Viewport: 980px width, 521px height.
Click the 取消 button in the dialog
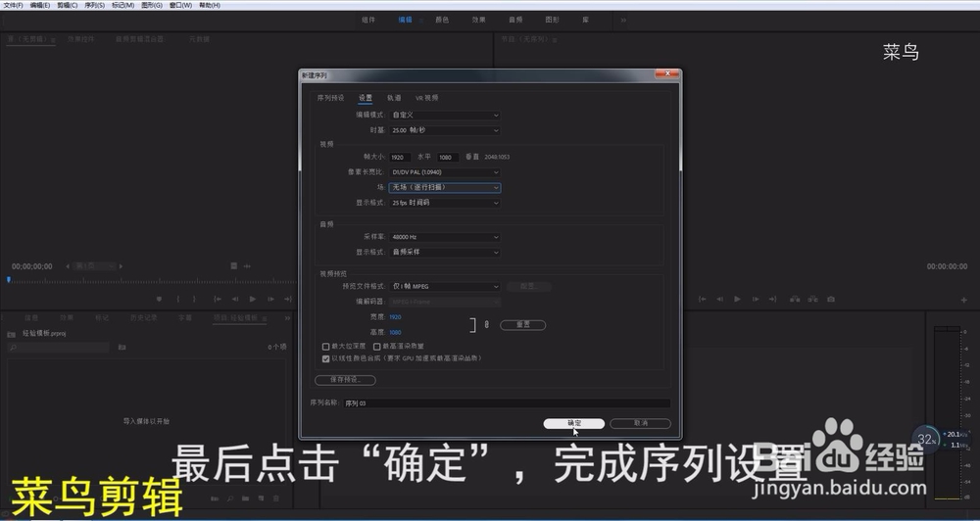click(640, 423)
